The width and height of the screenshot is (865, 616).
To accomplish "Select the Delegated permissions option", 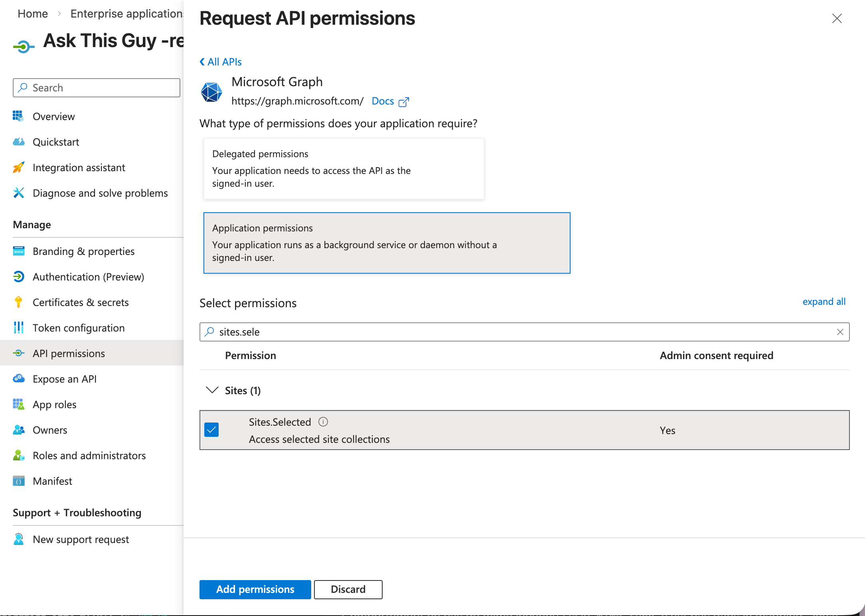I will point(344,168).
